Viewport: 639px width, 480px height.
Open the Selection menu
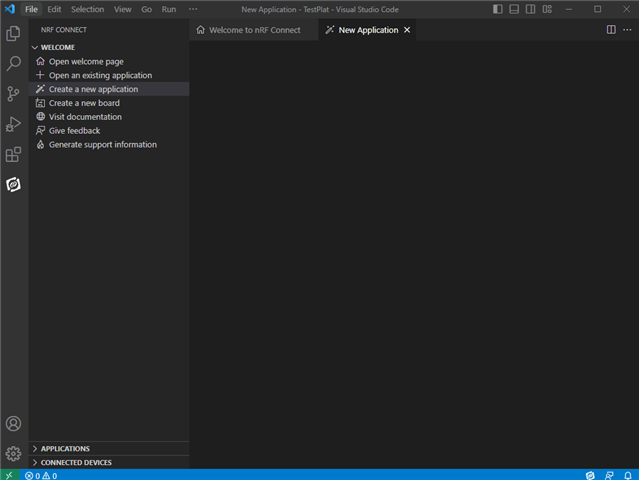[x=88, y=9]
